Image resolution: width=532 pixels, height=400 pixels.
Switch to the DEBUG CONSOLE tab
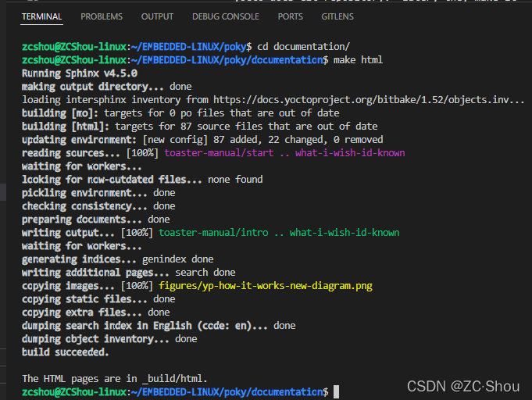click(x=226, y=16)
